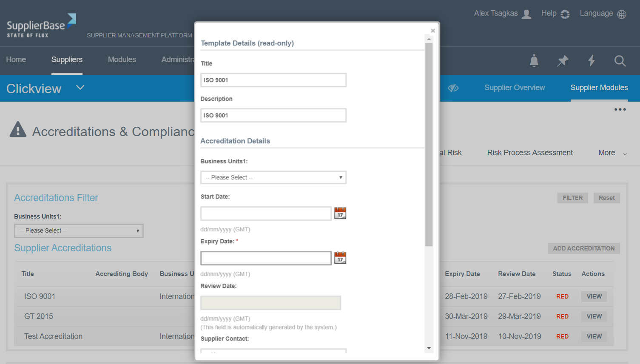Click the crossed-eye visibility icon

coord(453,88)
